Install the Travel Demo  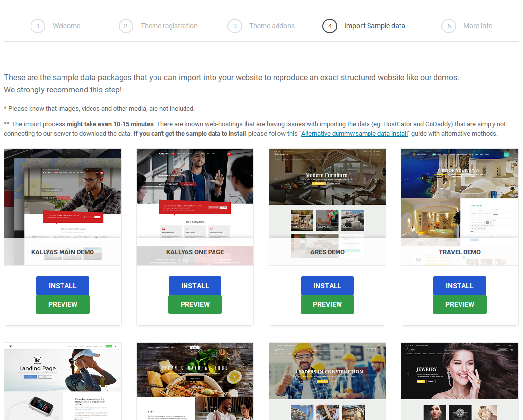tap(460, 286)
